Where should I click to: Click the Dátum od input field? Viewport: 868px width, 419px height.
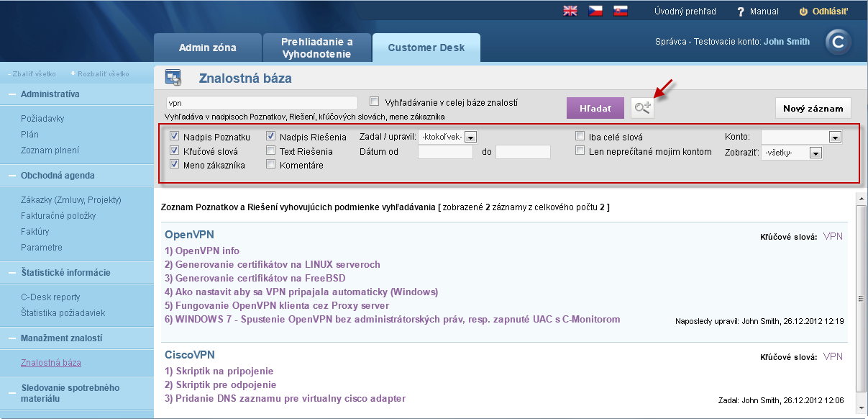point(445,152)
